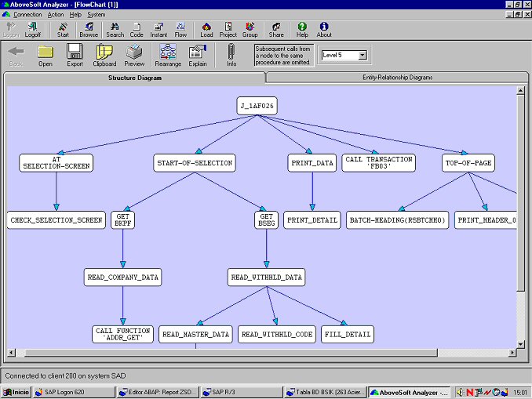Open Preview of the flowchart
The width and height of the screenshot is (532, 399).
134,55
